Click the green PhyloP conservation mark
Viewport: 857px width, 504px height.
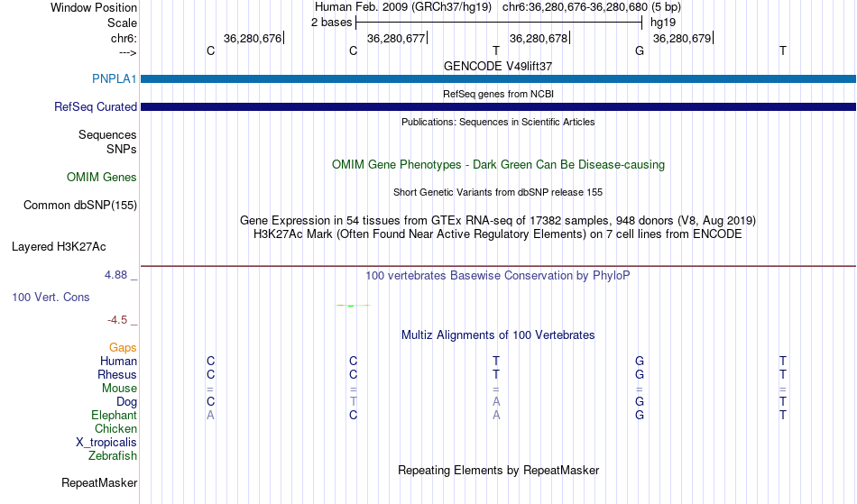[353, 306]
